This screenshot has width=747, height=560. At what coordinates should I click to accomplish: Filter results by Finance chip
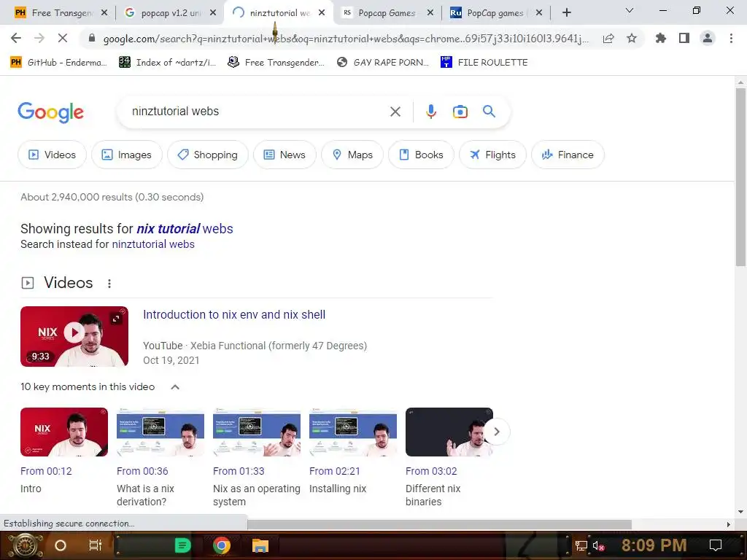tap(568, 155)
